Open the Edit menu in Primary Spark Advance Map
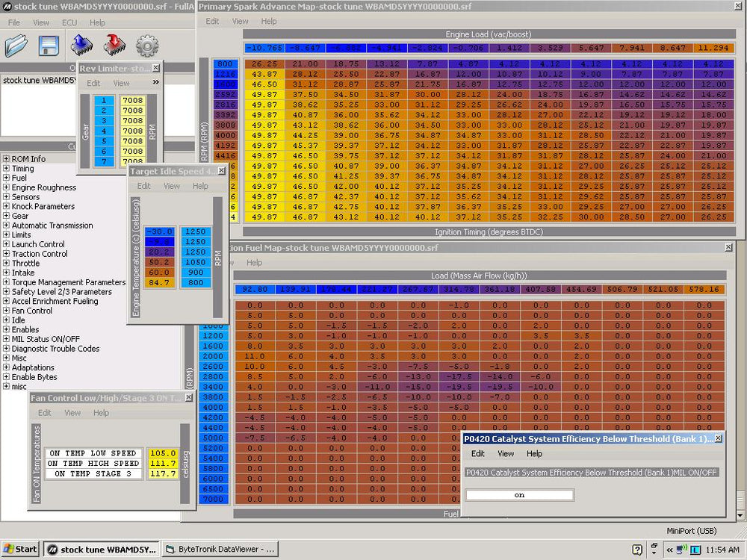This screenshot has width=747, height=560. pyautogui.click(x=211, y=21)
